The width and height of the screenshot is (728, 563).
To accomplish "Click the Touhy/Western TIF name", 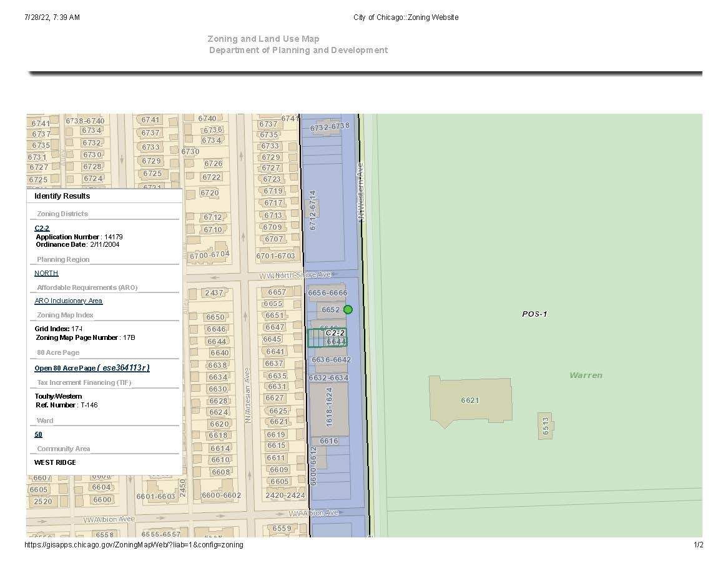I will 58,396.
